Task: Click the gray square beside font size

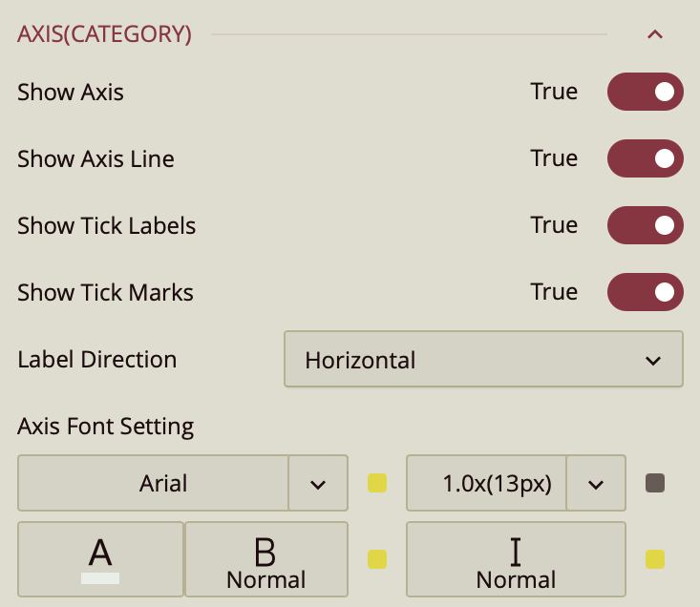Action: (x=655, y=483)
